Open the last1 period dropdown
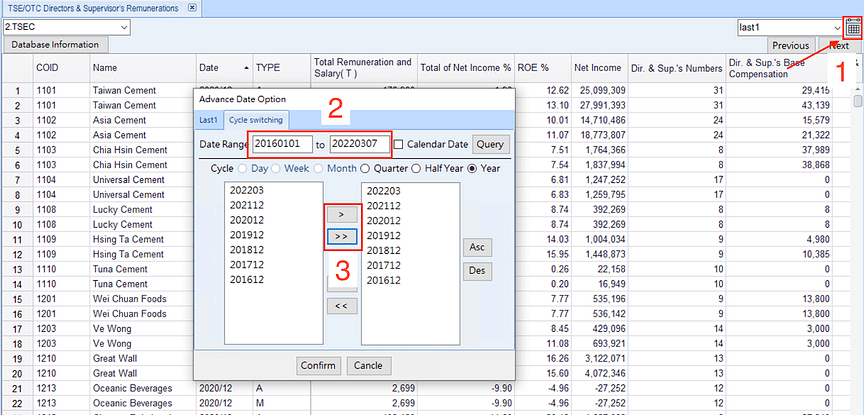The width and height of the screenshot is (864, 415). 790,27
